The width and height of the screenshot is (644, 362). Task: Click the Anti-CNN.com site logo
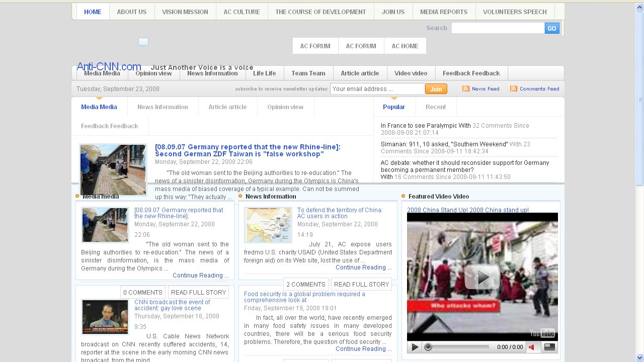(x=109, y=66)
